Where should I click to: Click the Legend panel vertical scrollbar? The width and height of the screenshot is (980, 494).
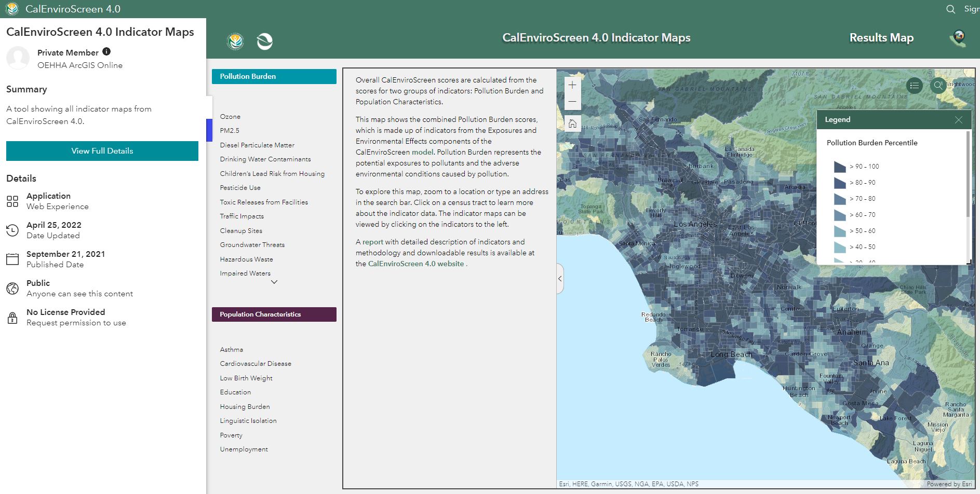pyautogui.click(x=968, y=174)
